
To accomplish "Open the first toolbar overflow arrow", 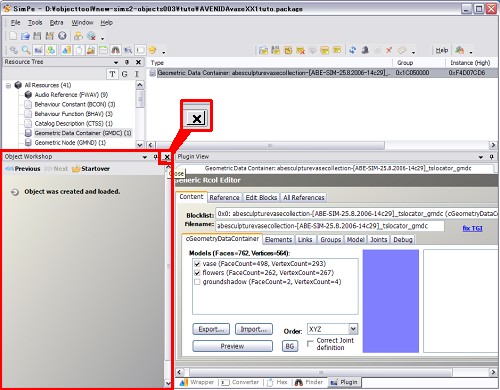I will [102, 38].
